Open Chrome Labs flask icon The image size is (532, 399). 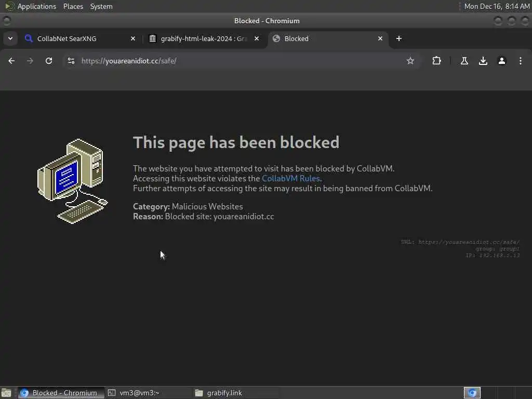[464, 61]
